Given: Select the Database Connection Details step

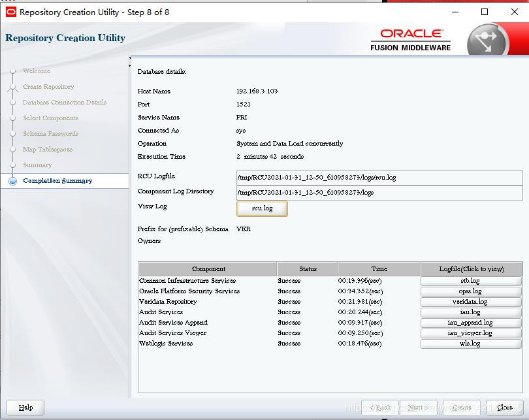Looking at the screenshot, I should coord(65,102).
